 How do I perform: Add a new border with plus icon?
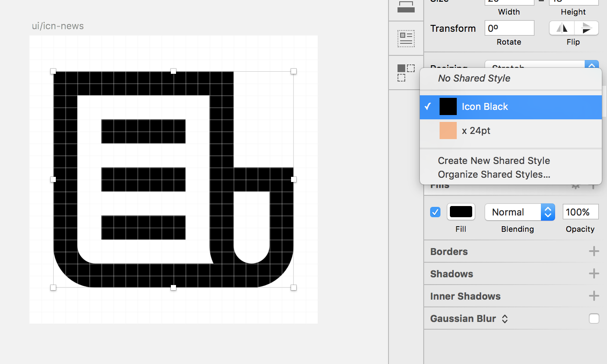click(x=594, y=251)
